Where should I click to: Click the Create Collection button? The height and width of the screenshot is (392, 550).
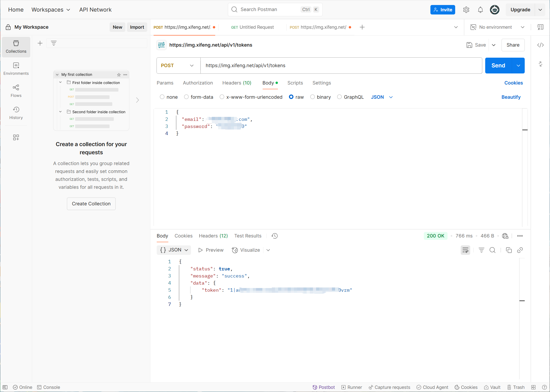point(91,204)
